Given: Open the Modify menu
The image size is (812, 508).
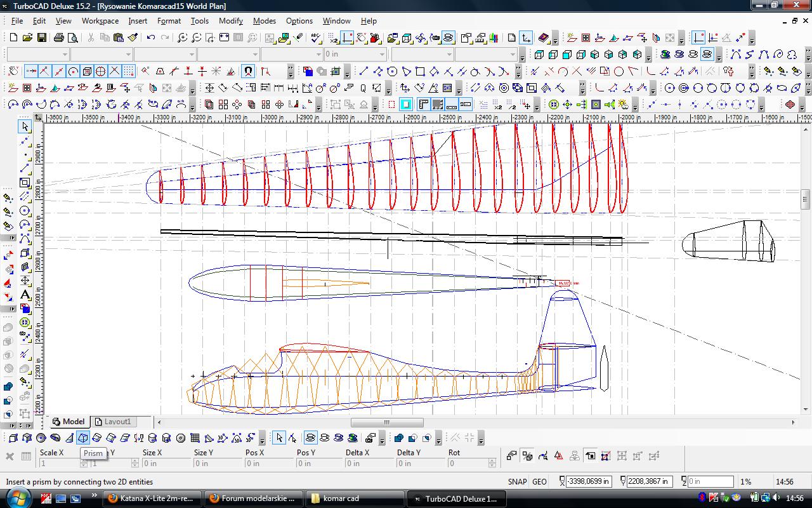Looking at the screenshot, I should [230, 21].
